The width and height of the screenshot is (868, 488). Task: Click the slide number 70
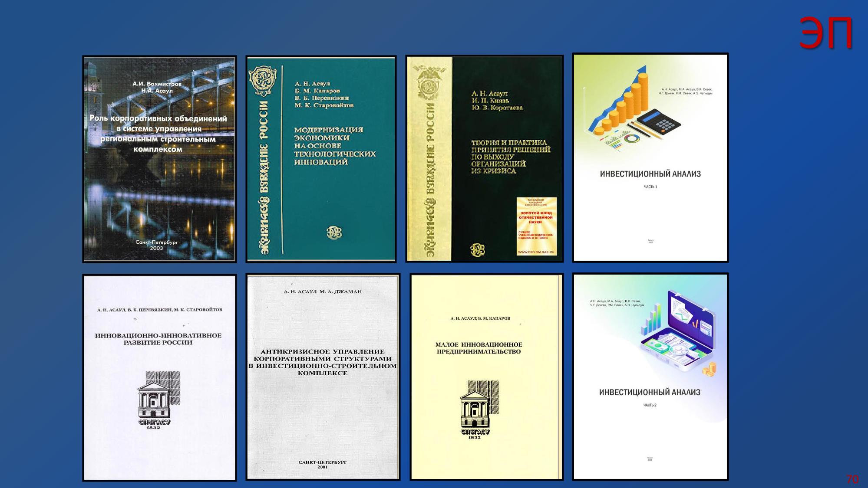(852, 479)
